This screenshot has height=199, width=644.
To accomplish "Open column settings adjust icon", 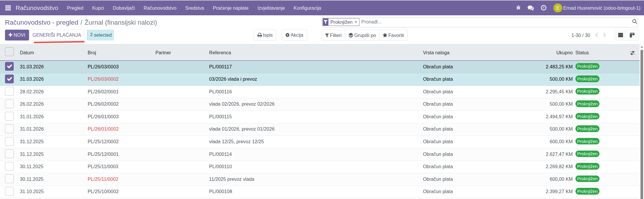I will 632,53.
